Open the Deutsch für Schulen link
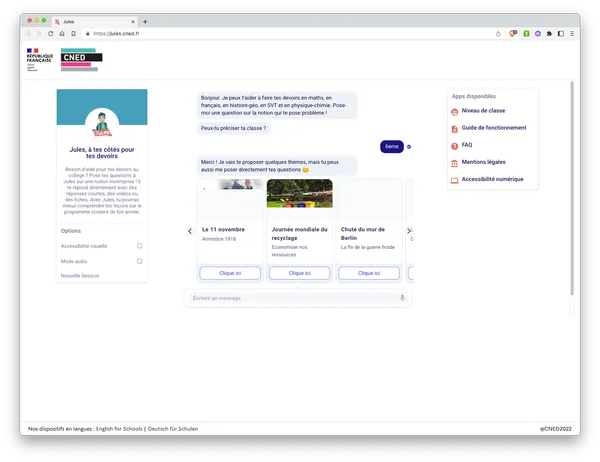 point(173,429)
